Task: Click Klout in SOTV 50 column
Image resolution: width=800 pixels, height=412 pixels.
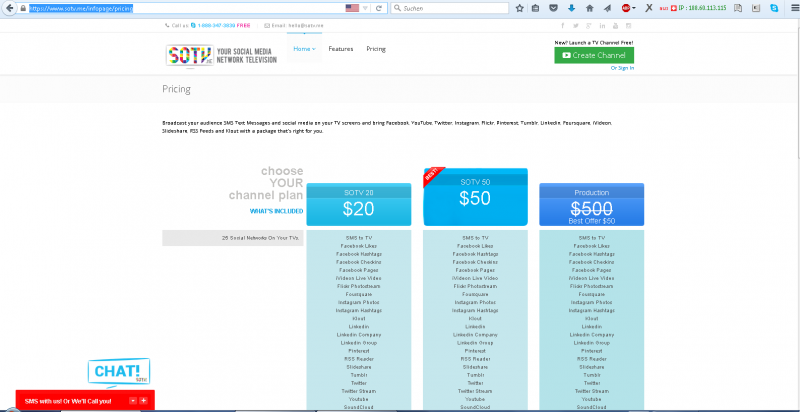Action: (x=475, y=319)
